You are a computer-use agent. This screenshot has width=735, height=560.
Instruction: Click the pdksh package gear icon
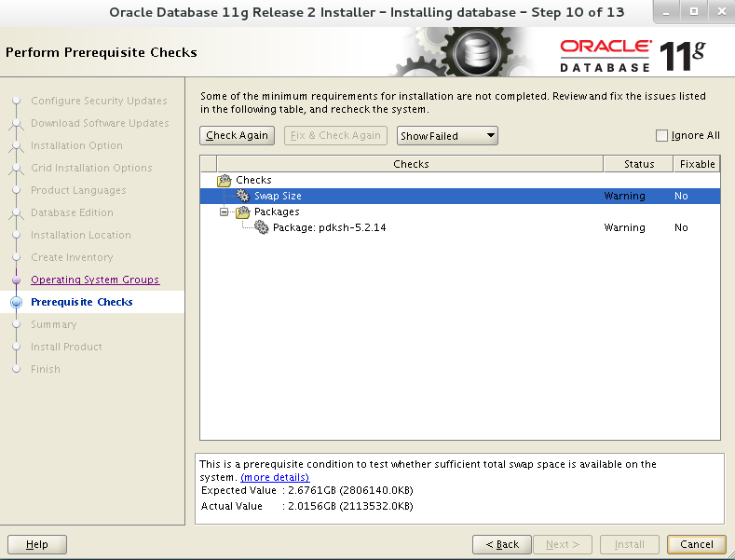click(x=262, y=227)
